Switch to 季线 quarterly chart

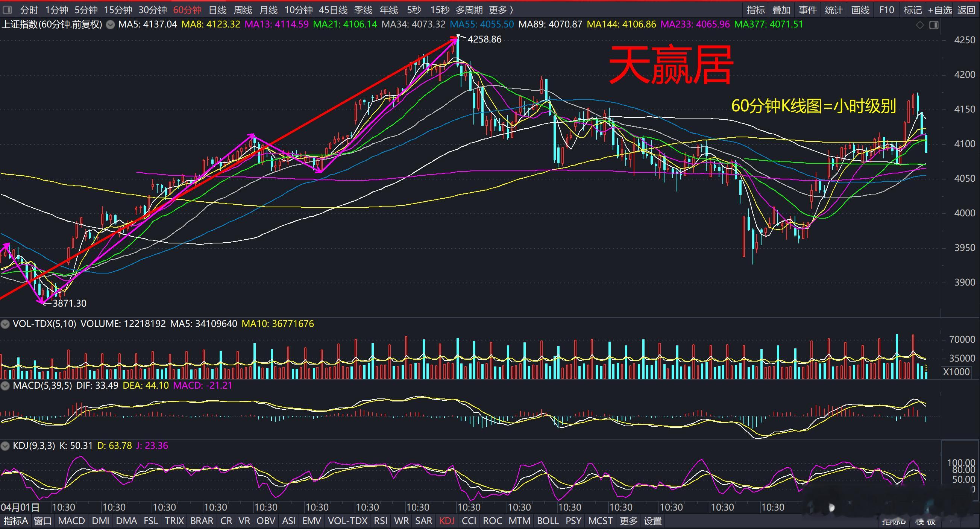coord(363,10)
